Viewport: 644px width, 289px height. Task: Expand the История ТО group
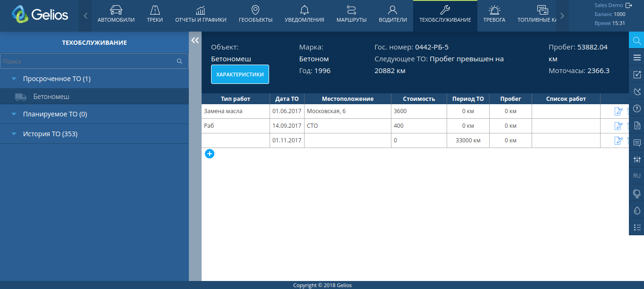pyautogui.click(x=14, y=134)
